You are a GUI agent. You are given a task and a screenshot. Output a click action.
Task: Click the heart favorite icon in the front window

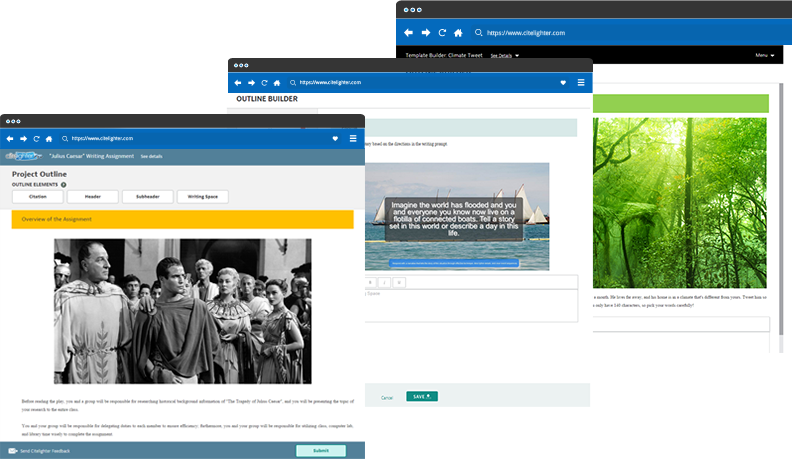pos(334,138)
